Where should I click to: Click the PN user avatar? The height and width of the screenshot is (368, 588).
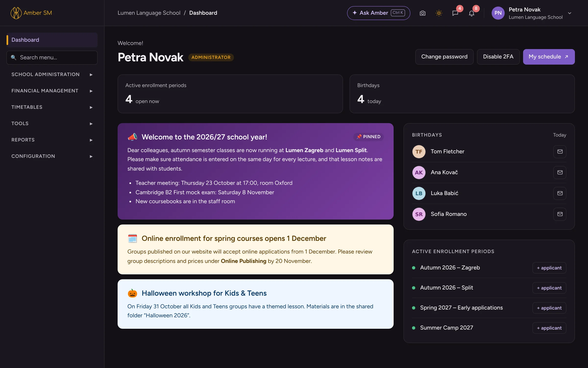point(498,13)
